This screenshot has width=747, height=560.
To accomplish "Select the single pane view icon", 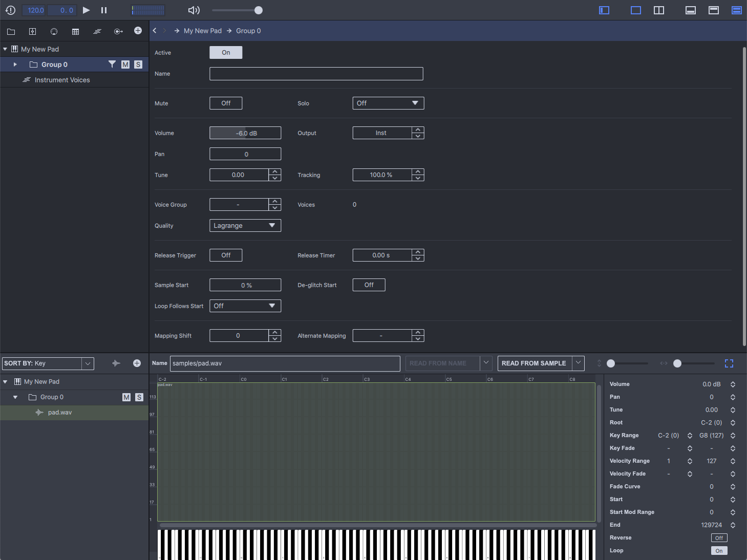I will pos(636,10).
